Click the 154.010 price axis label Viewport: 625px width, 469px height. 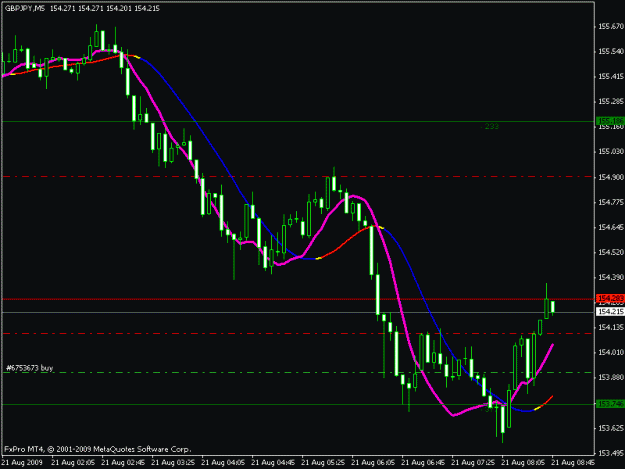(611, 352)
